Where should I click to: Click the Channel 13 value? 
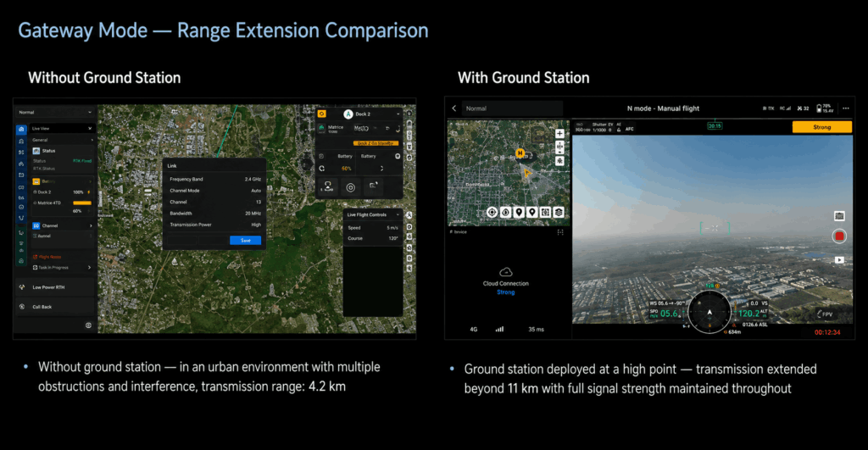point(258,202)
